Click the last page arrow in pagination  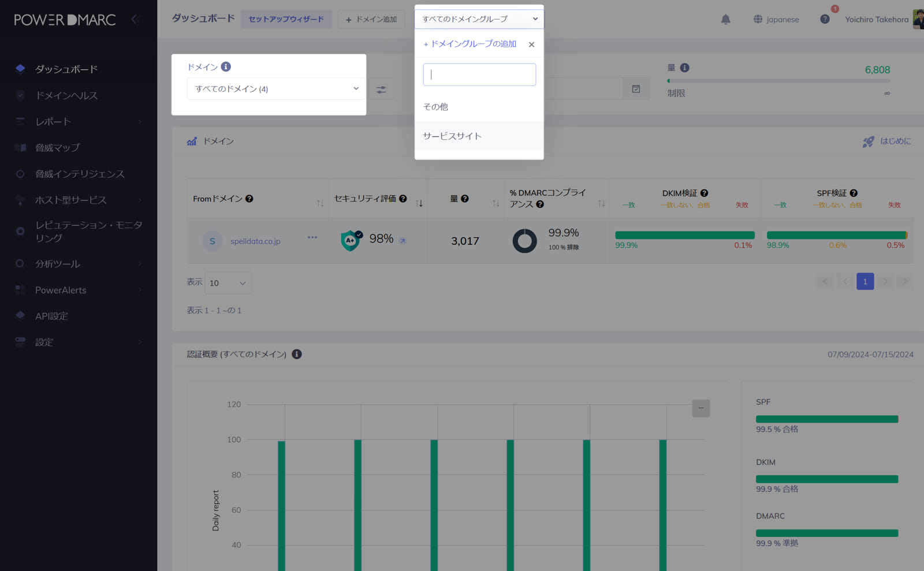pos(906,282)
